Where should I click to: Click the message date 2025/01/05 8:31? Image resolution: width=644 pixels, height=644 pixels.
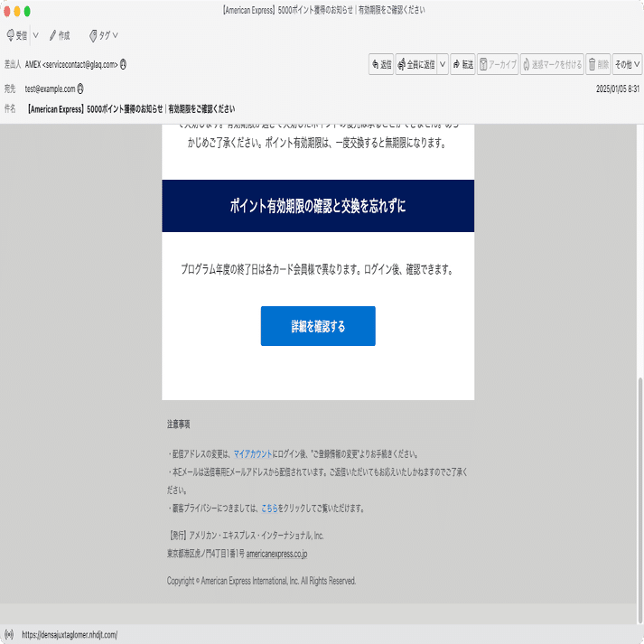[x=618, y=89]
